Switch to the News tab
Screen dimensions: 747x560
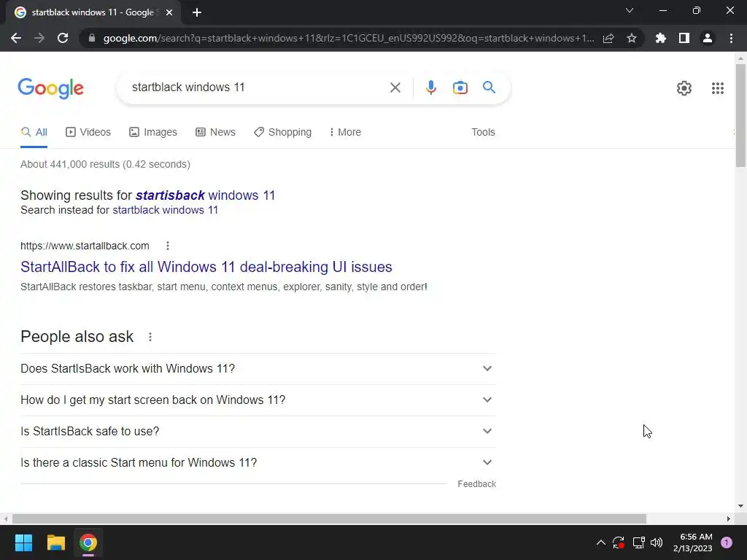click(x=215, y=132)
